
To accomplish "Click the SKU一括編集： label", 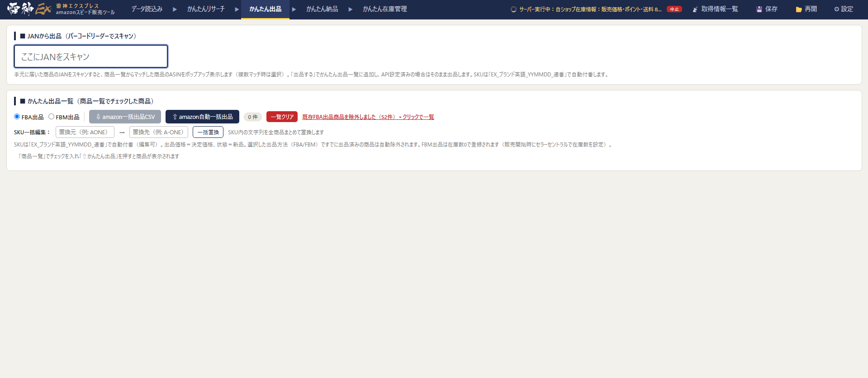I will click(33, 132).
